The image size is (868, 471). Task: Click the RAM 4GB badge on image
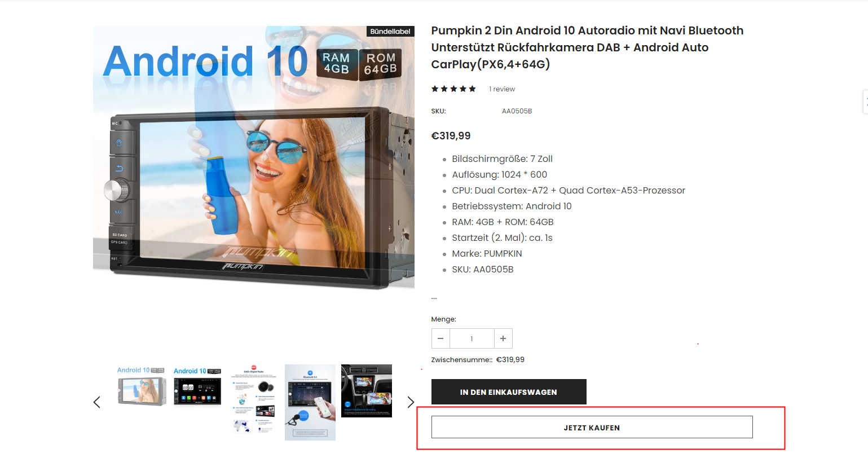(x=337, y=64)
